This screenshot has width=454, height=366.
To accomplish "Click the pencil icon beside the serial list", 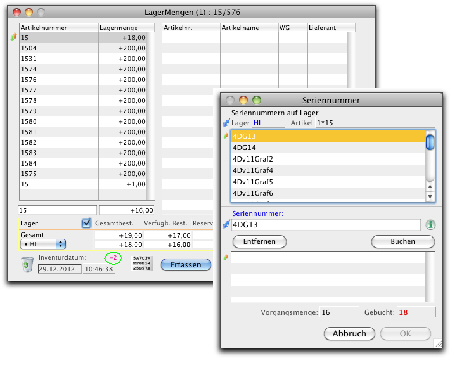I will (226, 136).
